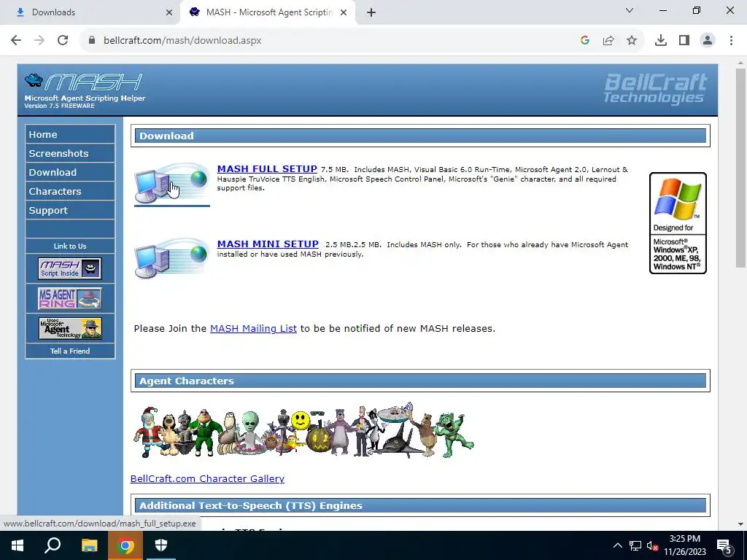Reload the bellcraft.com page
Viewport: 747px width, 560px height.
(x=63, y=41)
